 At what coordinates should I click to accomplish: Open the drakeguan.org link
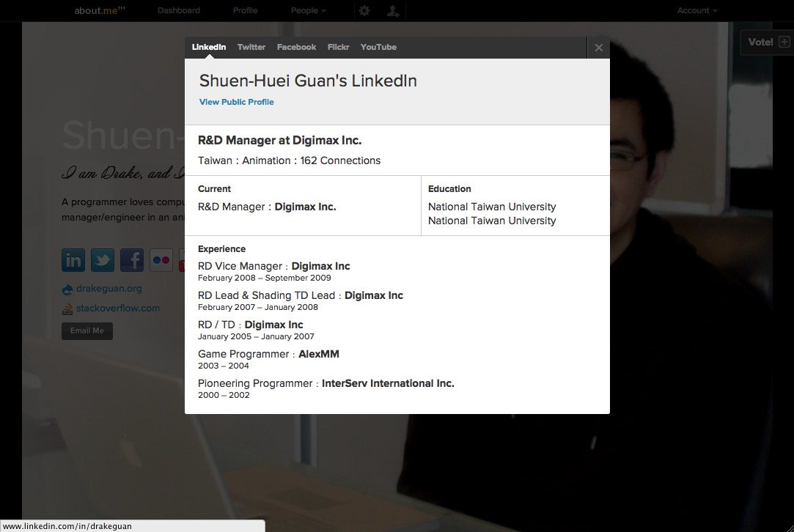point(109,289)
